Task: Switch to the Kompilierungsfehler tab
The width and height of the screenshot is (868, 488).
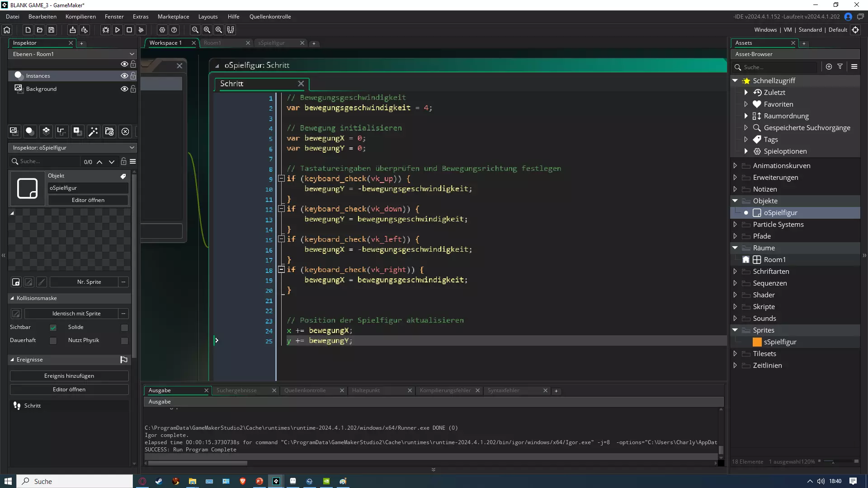Action: [445, 390]
